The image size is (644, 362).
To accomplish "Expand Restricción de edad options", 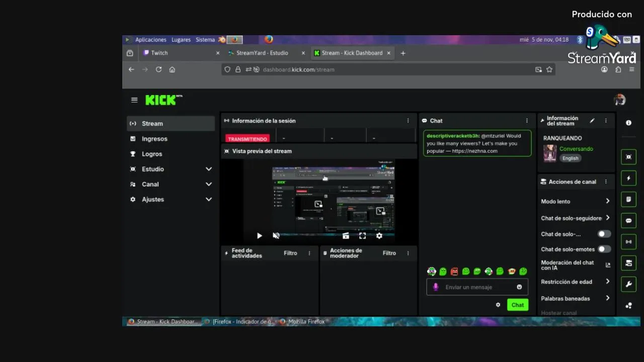I will pyautogui.click(x=608, y=282).
